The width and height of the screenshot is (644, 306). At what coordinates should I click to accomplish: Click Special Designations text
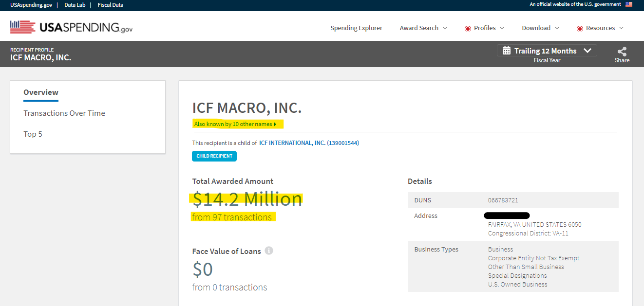[517, 276]
